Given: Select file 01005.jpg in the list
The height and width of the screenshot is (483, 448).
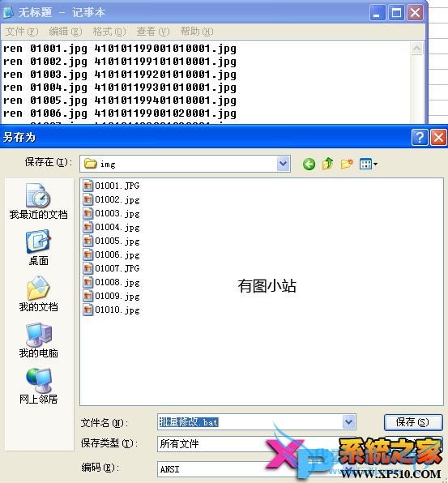Looking at the screenshot, I should [112, 241].
